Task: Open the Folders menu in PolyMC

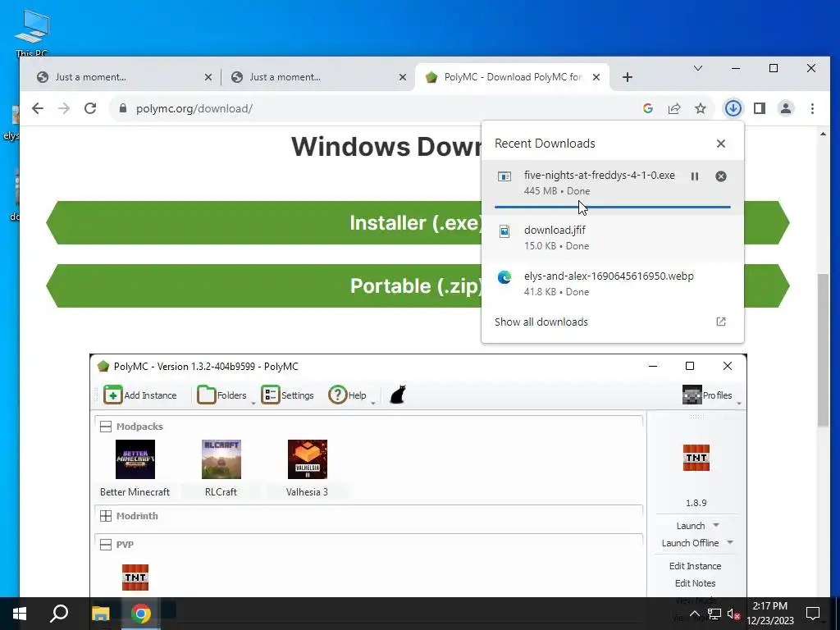Action: 222,395
